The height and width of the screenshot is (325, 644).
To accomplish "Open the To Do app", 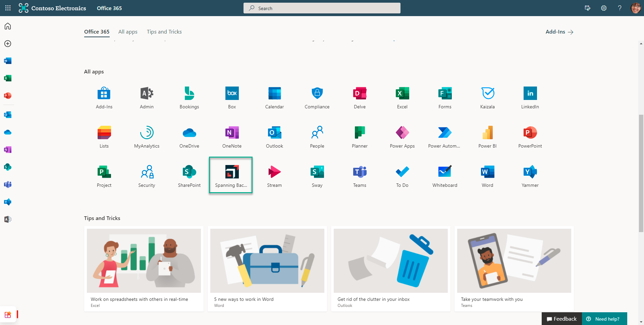I will tap(402, 176).
